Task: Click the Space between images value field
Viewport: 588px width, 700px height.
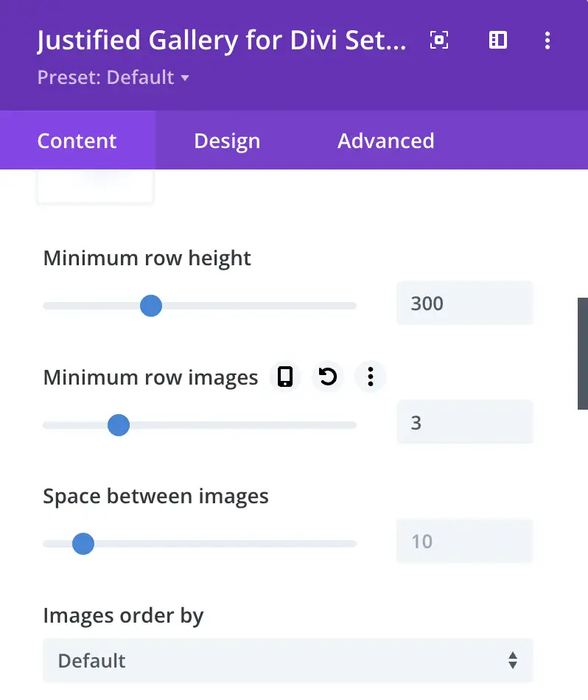Action: click(x=464, y=542)
